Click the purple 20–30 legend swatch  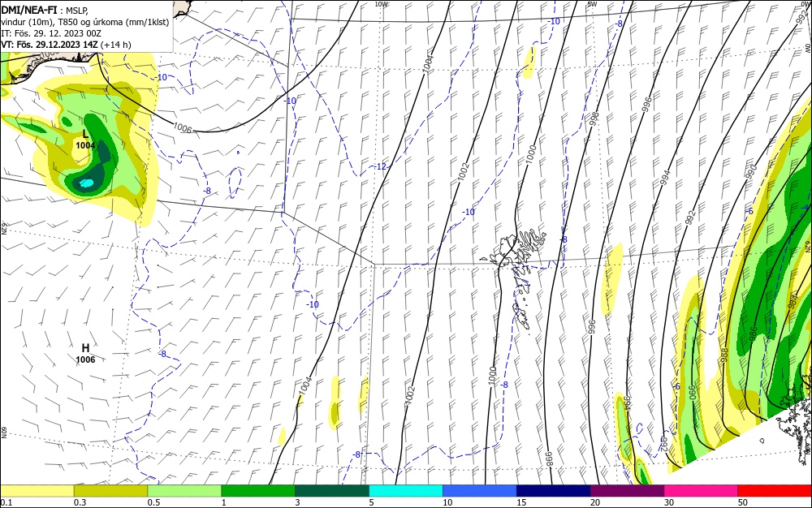pos(627,491)
